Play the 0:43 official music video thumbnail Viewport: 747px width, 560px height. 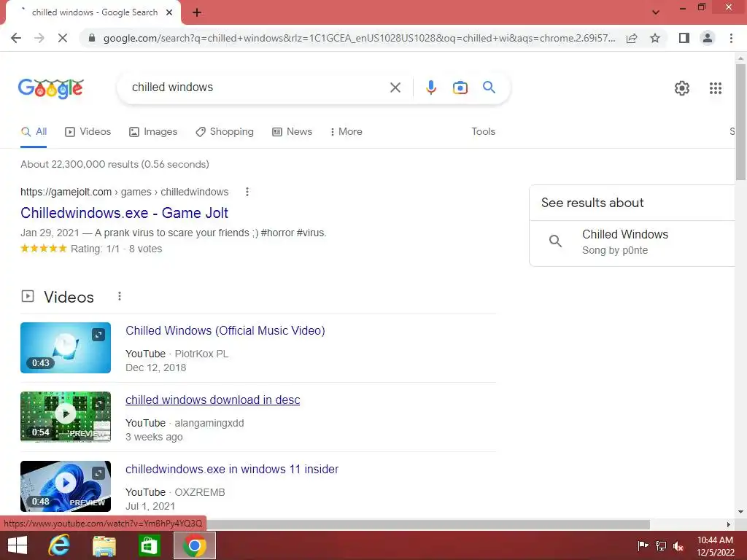[x=66, y=348]
